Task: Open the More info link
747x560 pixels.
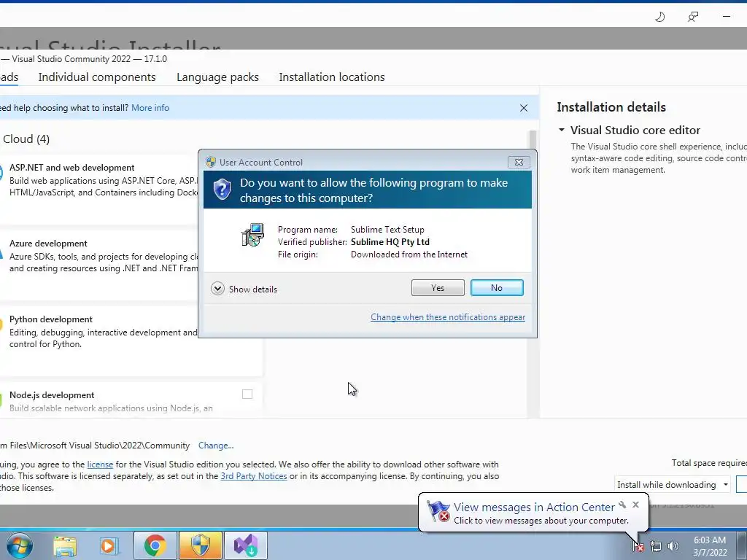Action: pos(150,108)
